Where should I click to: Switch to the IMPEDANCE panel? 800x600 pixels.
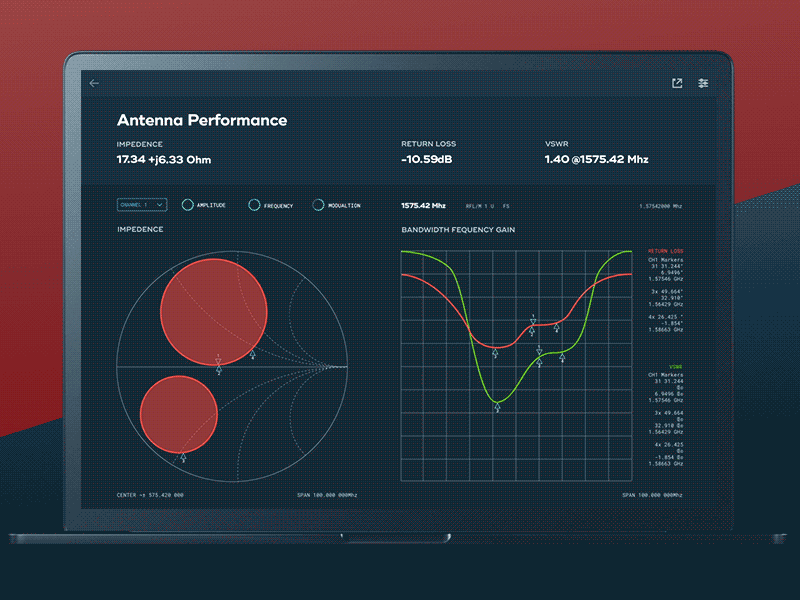click(x=138, y=229)
